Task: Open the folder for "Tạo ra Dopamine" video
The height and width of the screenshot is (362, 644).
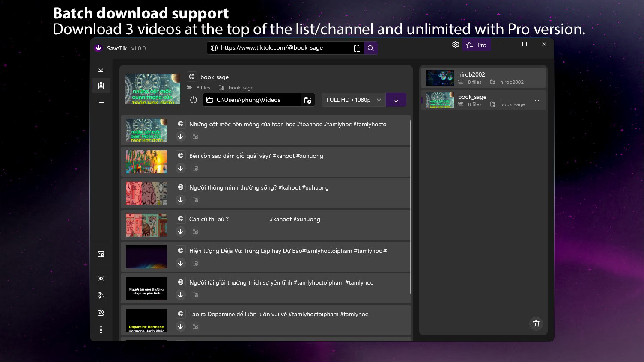Action: [x=195, y=326]
